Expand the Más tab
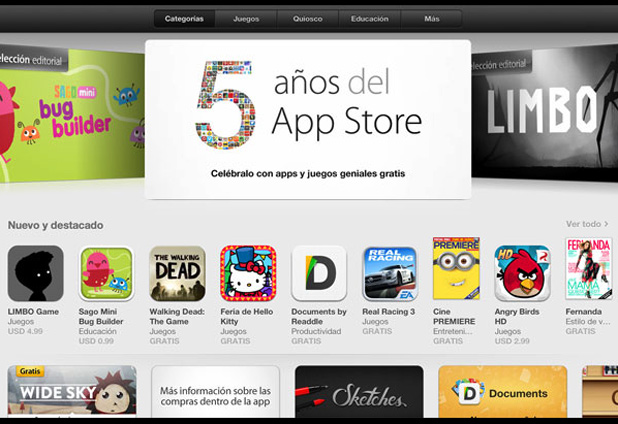 [x=432, y=19]
